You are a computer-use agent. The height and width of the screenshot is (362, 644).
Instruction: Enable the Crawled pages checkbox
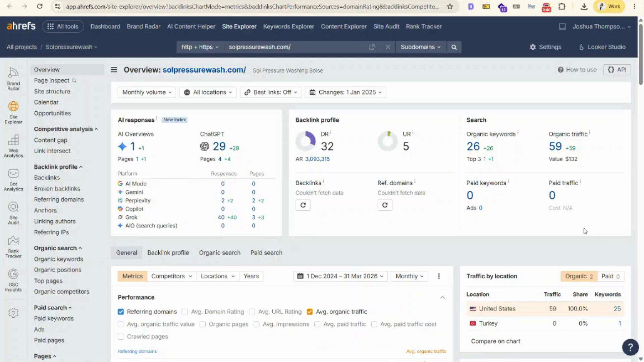click(x=121, y=337)
